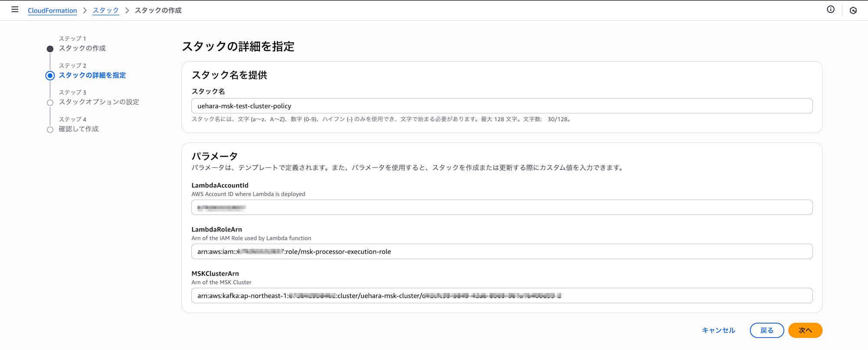Screen dimensions: 868x350
Task: Click the キャンセル button
Action: pyautogui.click(x=719, y=330)
